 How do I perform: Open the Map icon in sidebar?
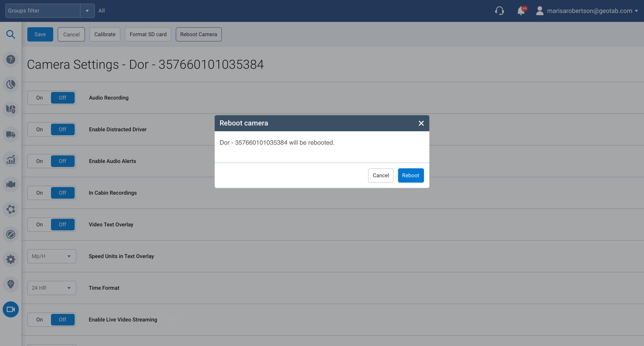(x=11, y=109)
